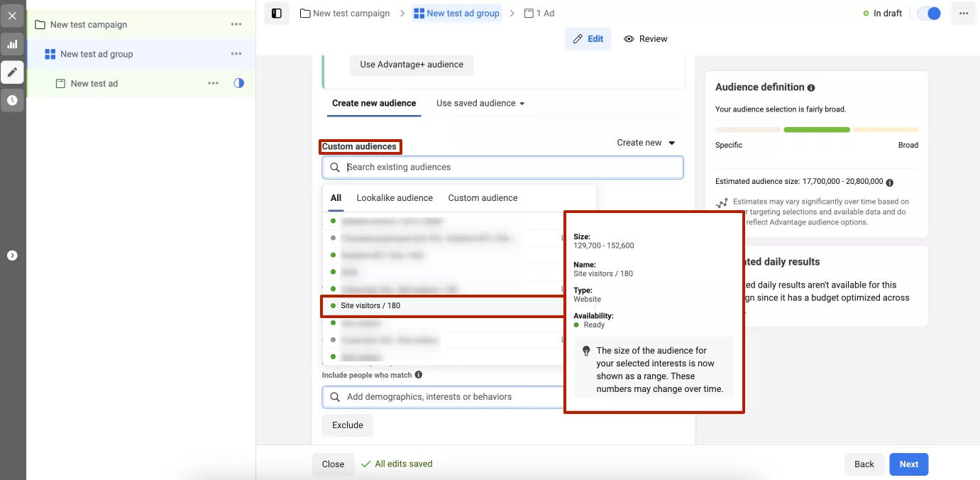Toggle the ad group on/off switch
The height and width of the screenshot is (480, 980).
(x=928, y=13)
